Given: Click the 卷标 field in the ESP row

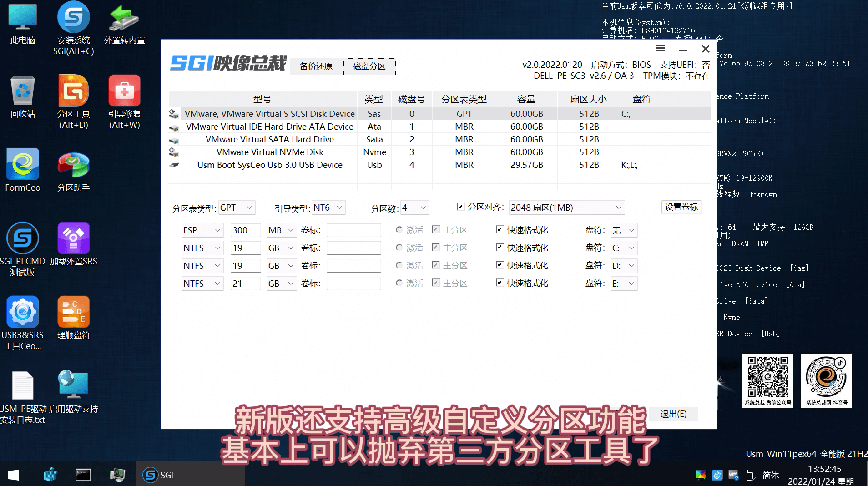Looking at the screenshot, I should pyautogui.click(x=353, y=230).
